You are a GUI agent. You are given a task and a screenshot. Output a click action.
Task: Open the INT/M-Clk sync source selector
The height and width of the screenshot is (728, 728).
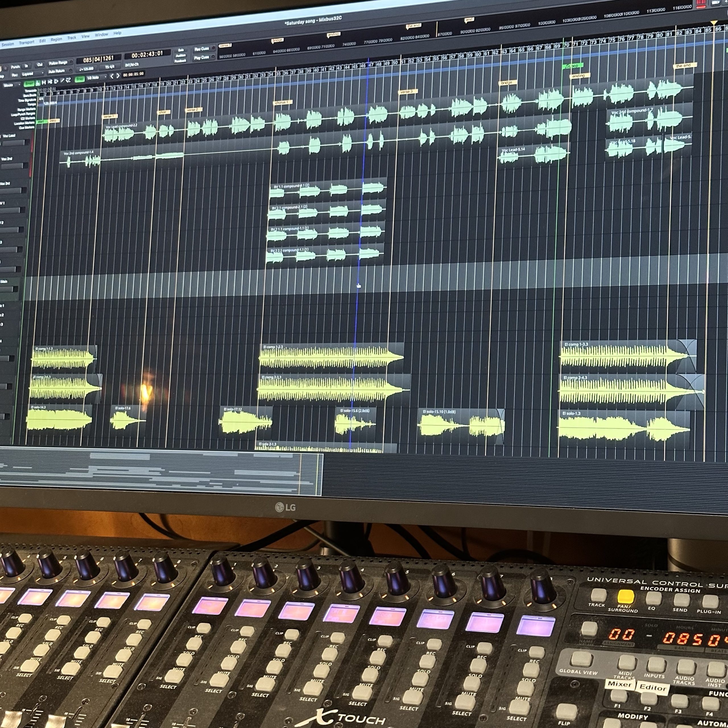tap(132, 65)
